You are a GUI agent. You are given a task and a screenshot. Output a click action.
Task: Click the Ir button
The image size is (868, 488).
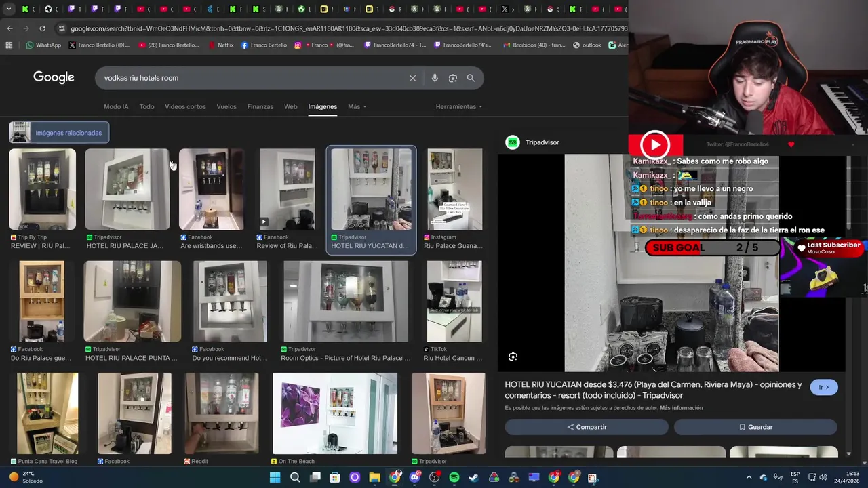(824, 387)
